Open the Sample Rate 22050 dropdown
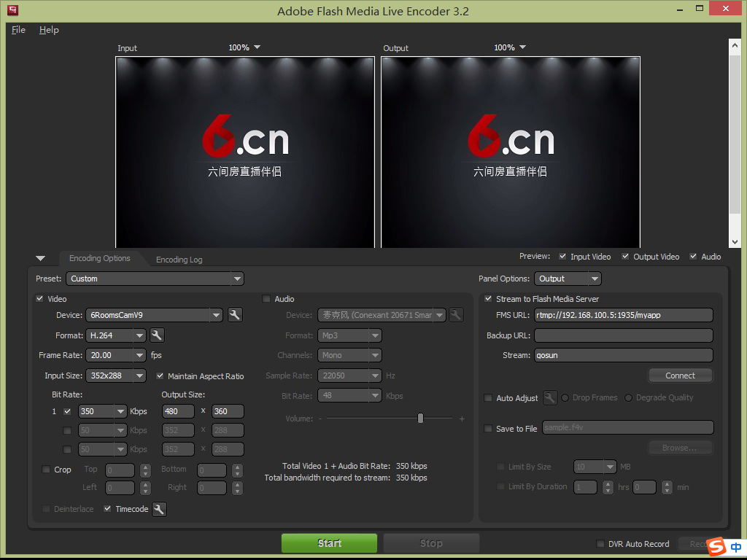 tap(349, 376)
